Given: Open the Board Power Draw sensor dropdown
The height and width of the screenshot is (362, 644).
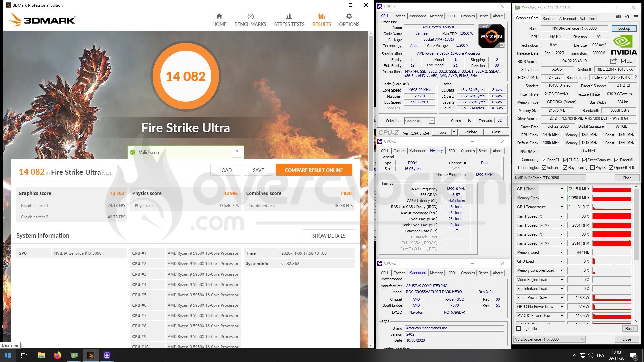Looking at the screenshot, I should (x=562, y=298).
